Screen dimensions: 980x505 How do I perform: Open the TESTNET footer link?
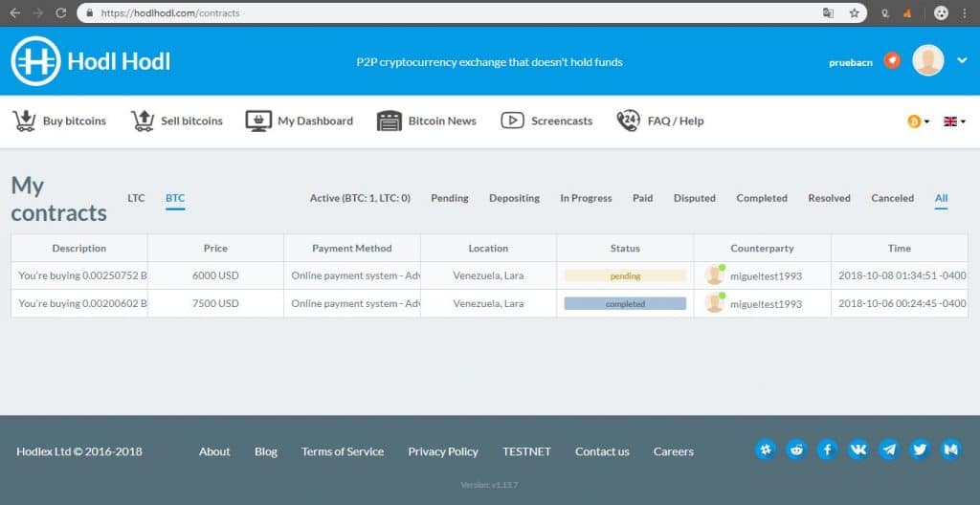tap(527, 451)
